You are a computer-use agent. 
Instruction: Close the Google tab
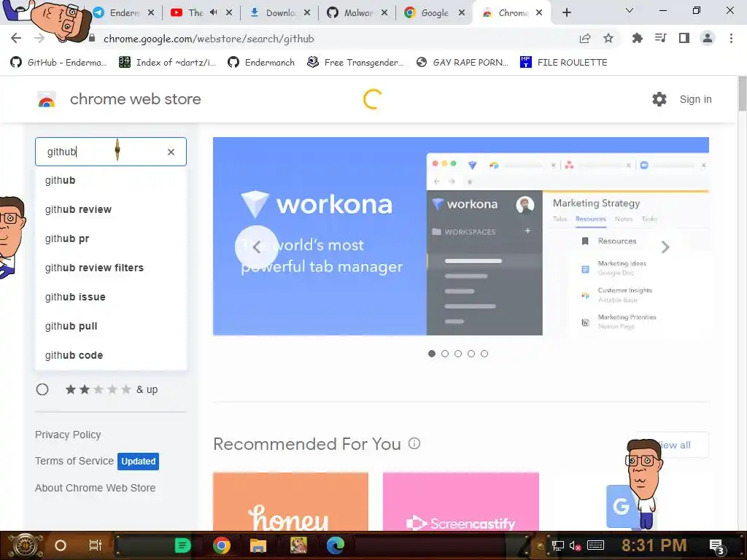point(462,13)
